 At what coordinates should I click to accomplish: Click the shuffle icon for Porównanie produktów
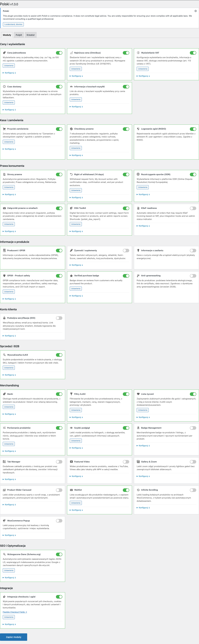4,428
